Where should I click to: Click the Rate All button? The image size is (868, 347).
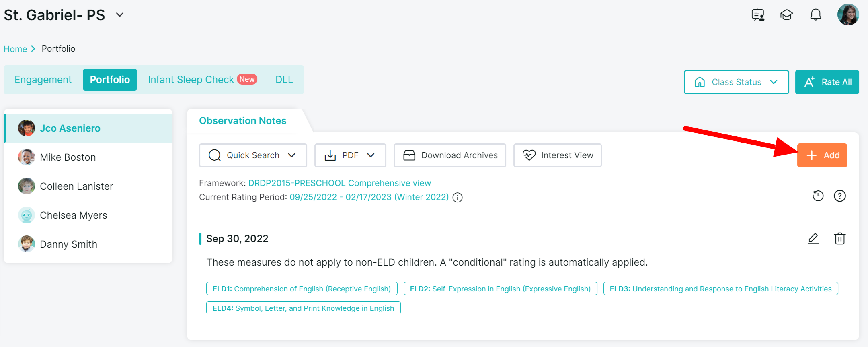(x=827, y=82)
